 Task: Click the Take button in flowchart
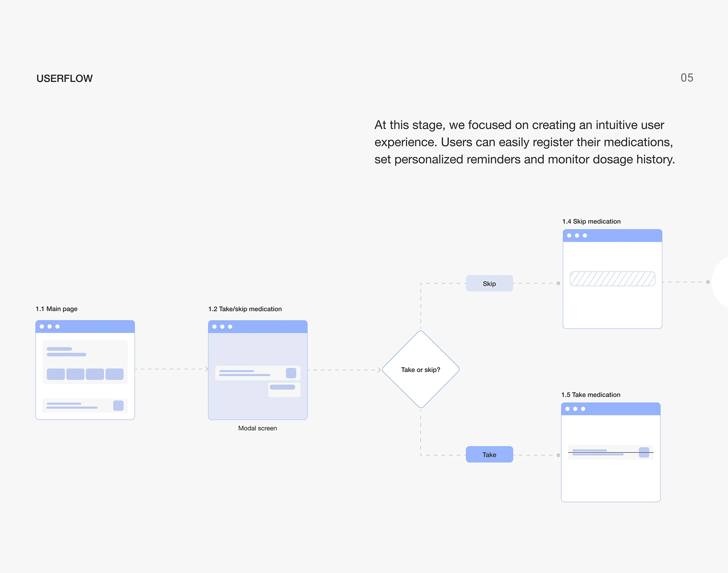(x=489, y=454)
